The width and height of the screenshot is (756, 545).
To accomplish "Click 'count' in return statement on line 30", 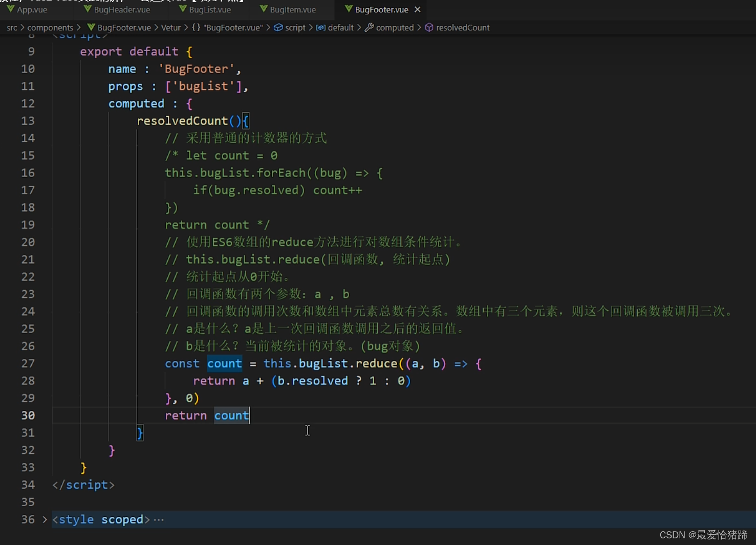I will pyautogui.click(x=231, y=416).
